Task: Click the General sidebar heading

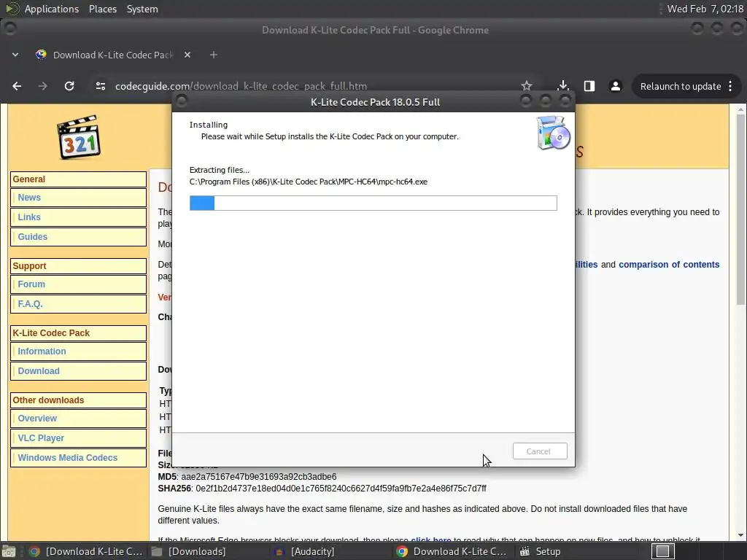Action: (x=28, y=179)
